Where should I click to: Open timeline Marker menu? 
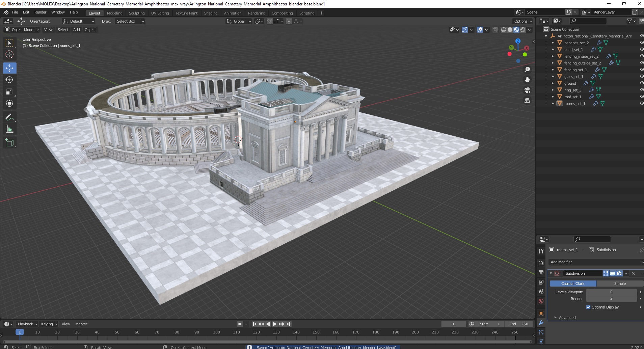tap(81, 324)
